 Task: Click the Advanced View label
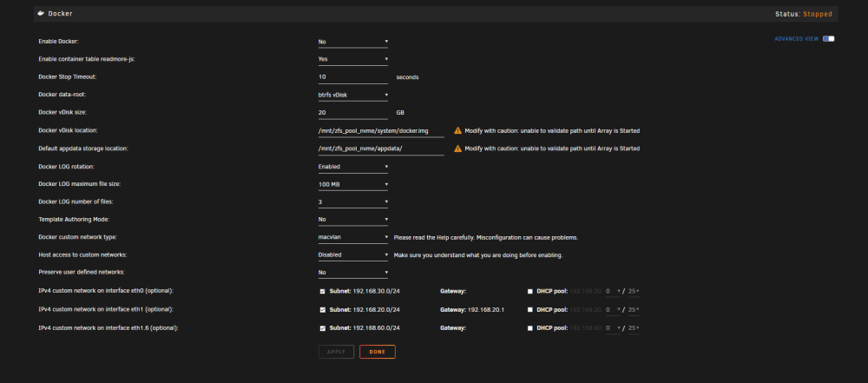click(797, 39)
